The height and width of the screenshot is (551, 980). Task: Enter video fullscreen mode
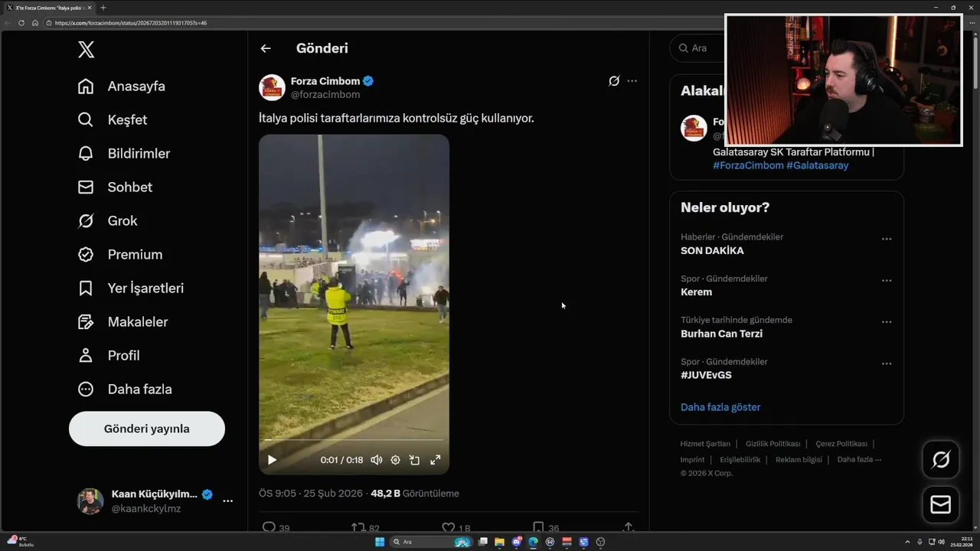pyautogui.click(x=435, y=460)
